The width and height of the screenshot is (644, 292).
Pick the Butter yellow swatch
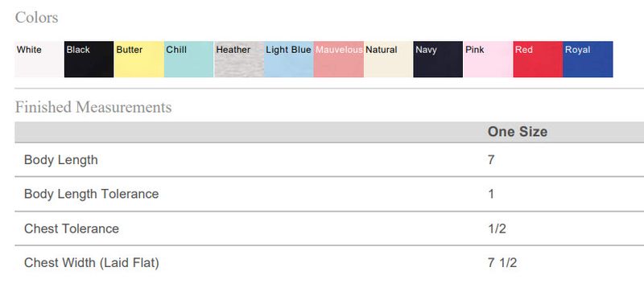pyautogui.click(x=139, y=60)
